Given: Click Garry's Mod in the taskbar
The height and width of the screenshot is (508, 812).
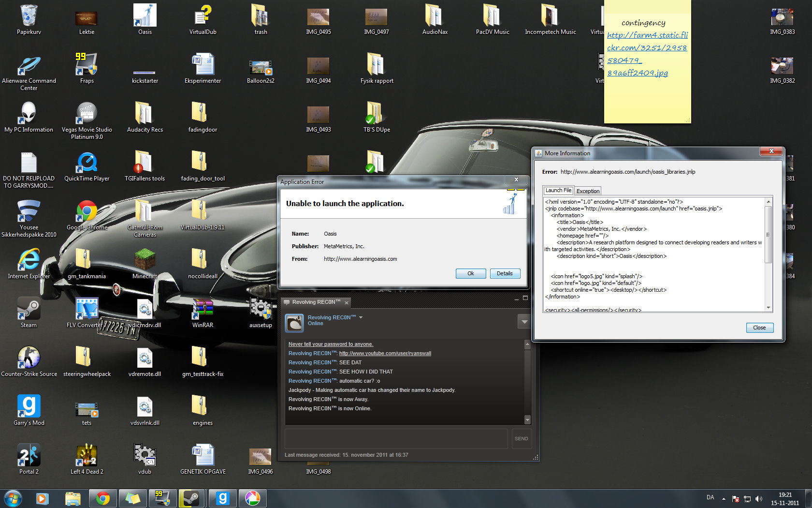Looking at the screenshot, I should 222,498.
